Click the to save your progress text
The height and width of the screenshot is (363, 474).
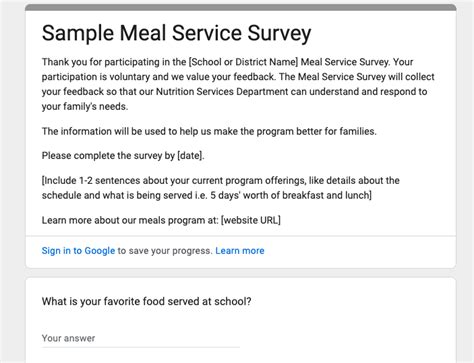point(165,251)
